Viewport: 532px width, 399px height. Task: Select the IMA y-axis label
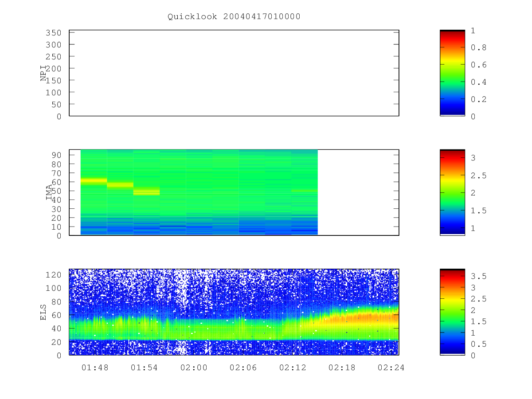click(49, 192)
